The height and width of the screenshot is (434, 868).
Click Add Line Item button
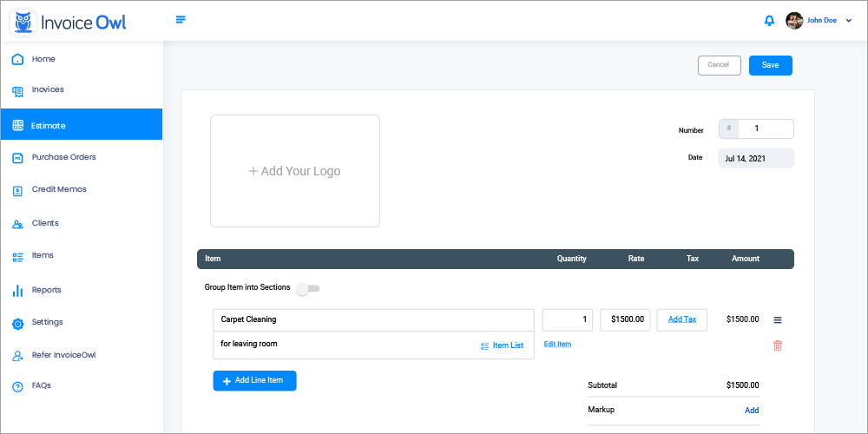point(254,381)
